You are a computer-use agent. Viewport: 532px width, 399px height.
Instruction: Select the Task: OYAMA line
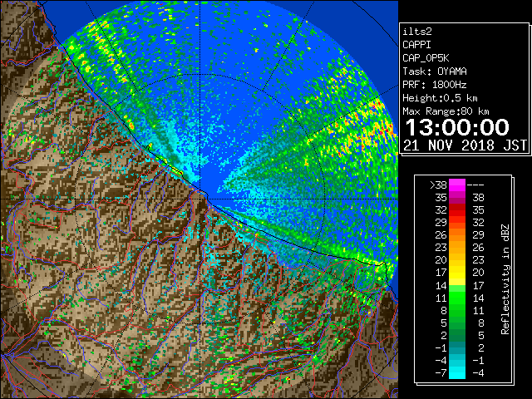point(435,71)
